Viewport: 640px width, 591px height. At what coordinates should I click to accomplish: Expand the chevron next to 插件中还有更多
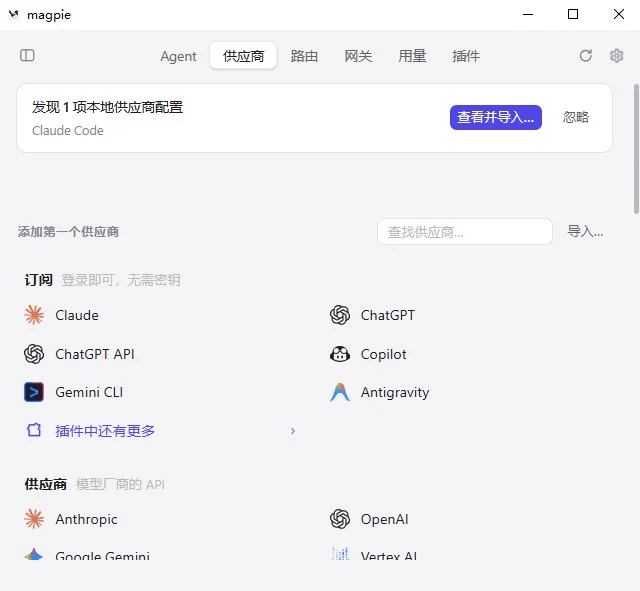coord(293,431)
